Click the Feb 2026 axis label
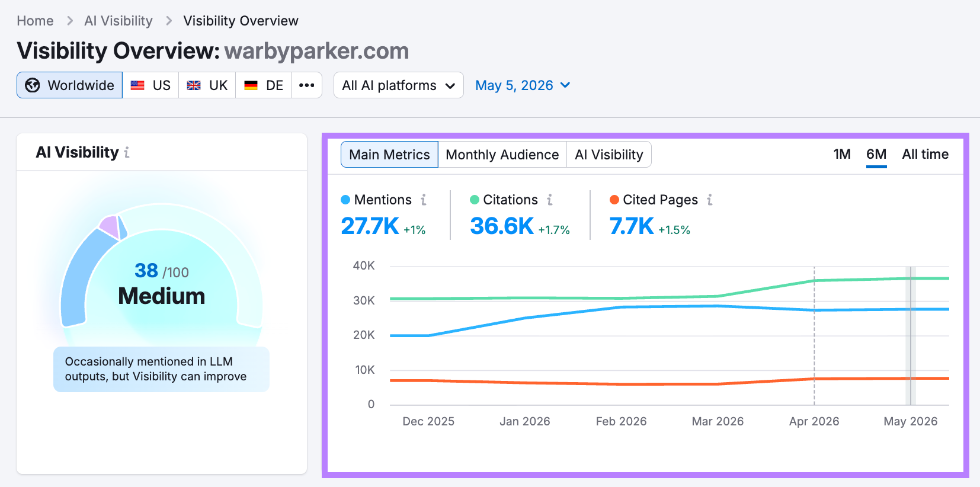 (621, 421)
